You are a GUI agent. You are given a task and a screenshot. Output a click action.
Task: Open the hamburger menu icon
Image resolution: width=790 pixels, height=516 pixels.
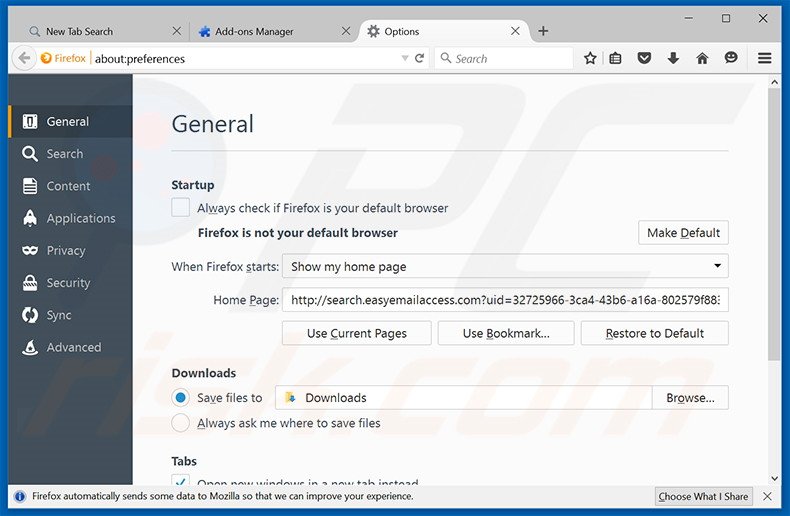point(765,58)
